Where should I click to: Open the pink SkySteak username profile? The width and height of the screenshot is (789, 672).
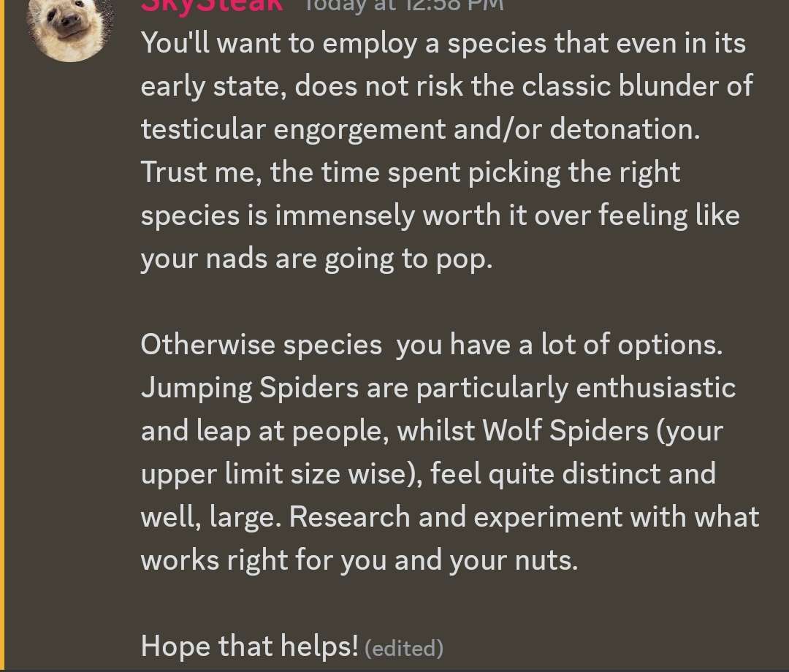tap(212, 6)
